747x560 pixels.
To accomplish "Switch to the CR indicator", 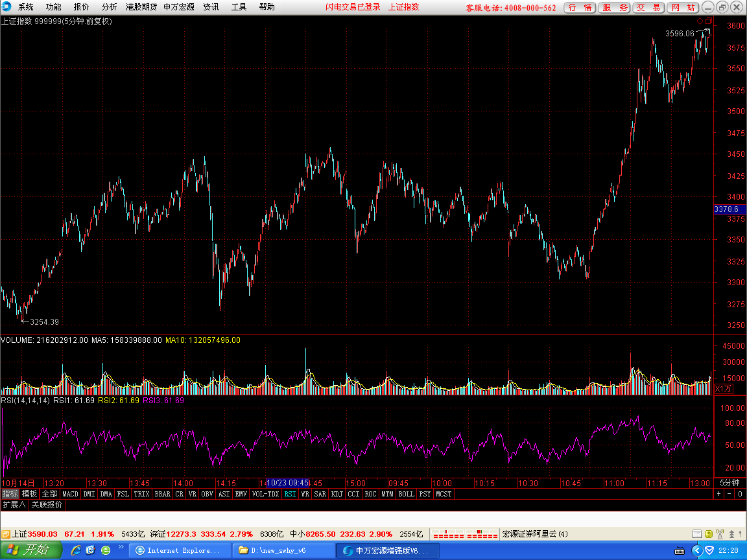I will [x=179, y=494].
